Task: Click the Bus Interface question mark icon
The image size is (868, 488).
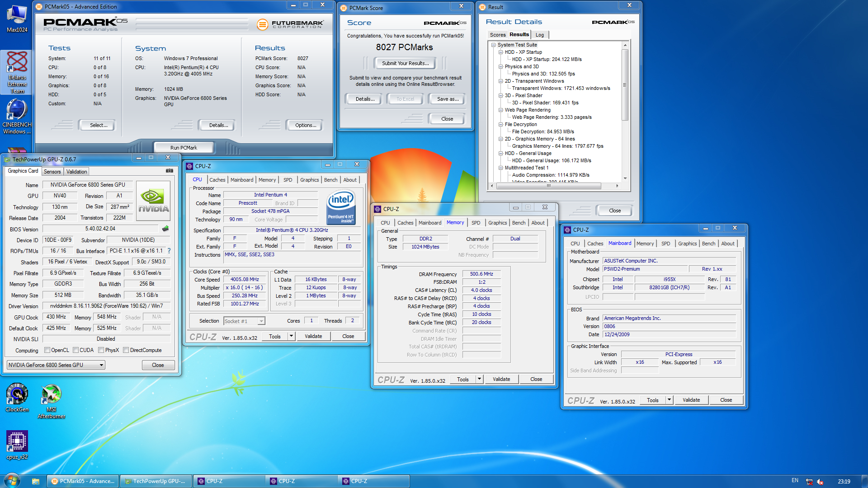Action: click(x=169, y=251)
